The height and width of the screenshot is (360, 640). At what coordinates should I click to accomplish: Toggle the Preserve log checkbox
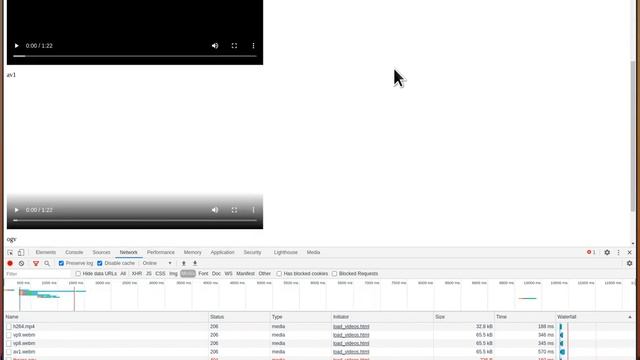pos(61,263)
